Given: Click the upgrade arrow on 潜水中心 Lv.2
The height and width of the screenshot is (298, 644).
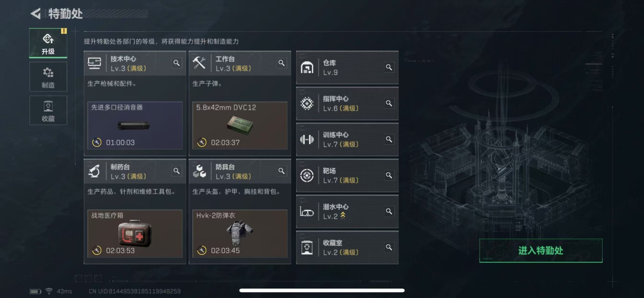Looking at the screenshot, I should coord(343,216).
